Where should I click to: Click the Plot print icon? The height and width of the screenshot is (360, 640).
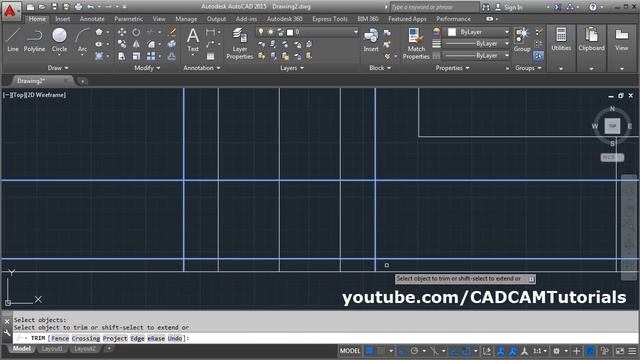click(78, 7)
